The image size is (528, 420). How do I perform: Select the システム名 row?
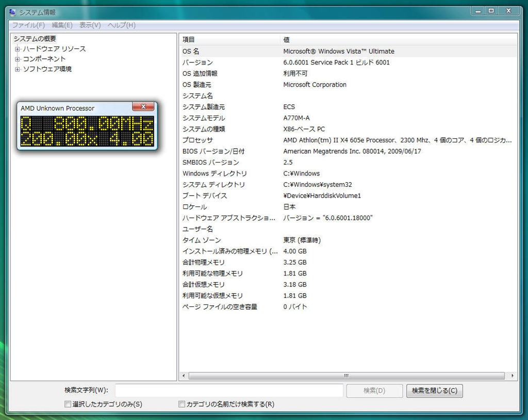pyautogui.click(x=348, y=96)
